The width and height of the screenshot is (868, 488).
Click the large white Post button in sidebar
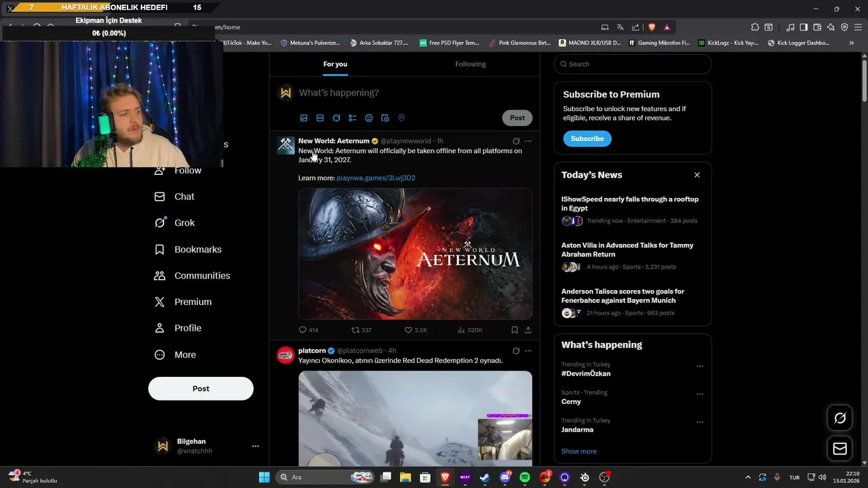(x=201, y=388)
